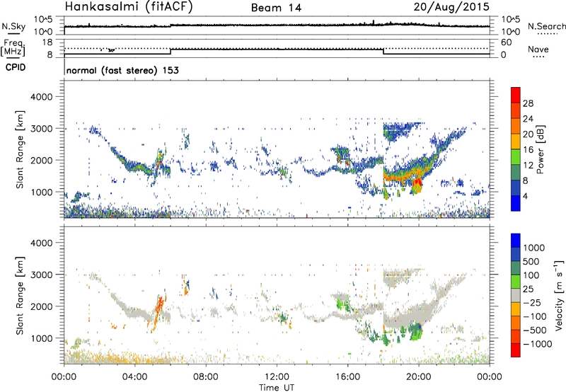Click the 'N.Sky' legend label
The width and height of the screenshot is (566, 392).
[x=13, y=27]
